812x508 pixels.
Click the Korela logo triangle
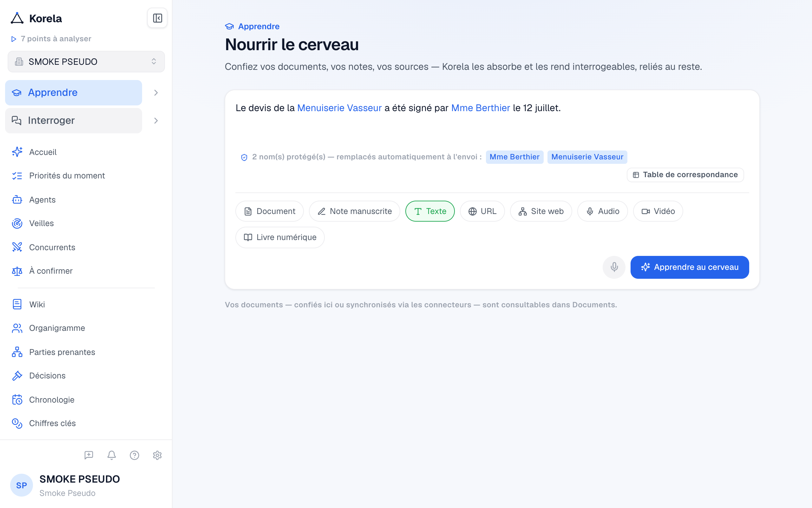pos(17,18)
